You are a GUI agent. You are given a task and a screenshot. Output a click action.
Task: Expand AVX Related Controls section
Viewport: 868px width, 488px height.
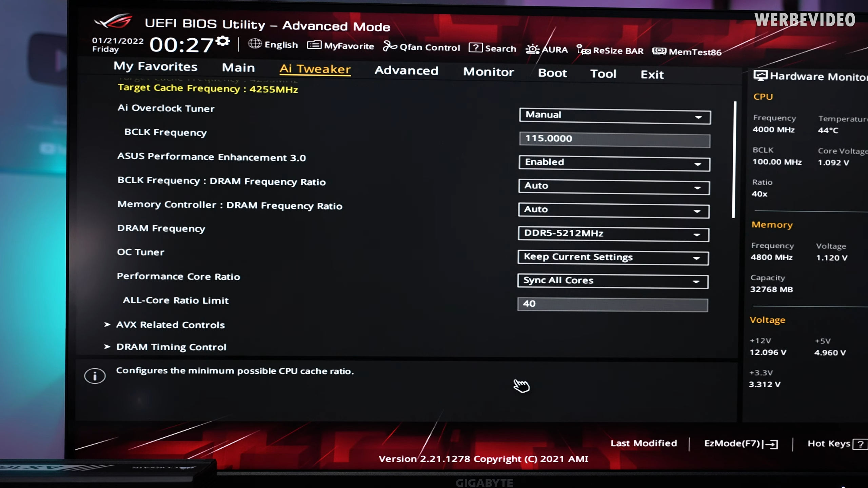tap(171, 324)
